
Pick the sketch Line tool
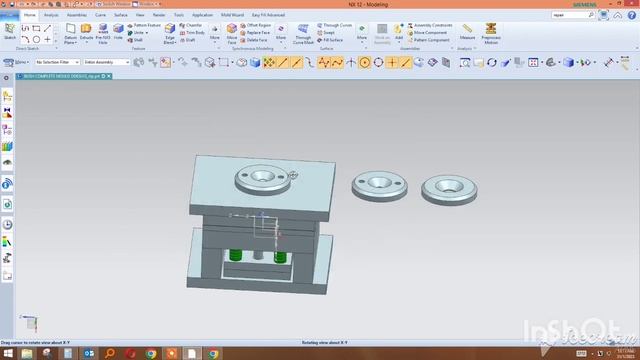point(47,28)
